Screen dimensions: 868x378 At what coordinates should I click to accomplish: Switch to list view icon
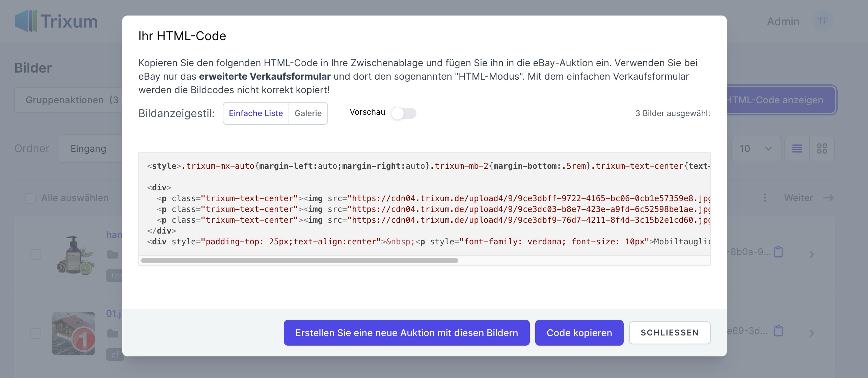(797, 148)
